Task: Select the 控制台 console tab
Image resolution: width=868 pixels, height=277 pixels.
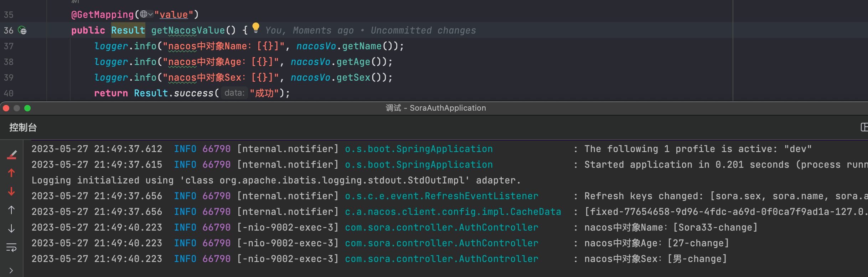Action: (23, 127)
